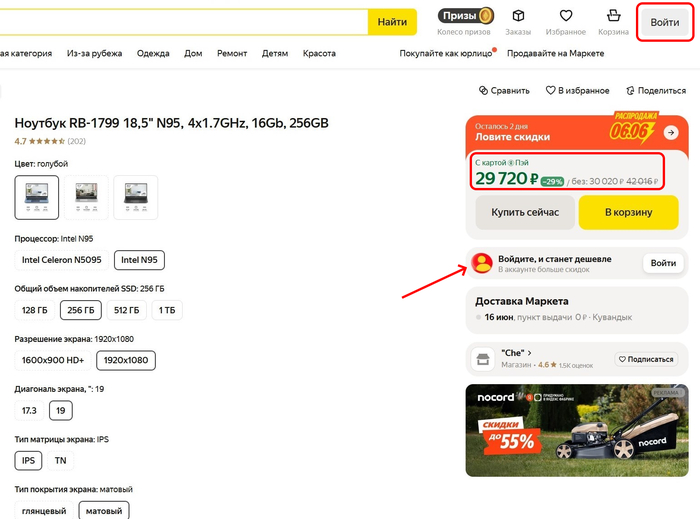Viewport: 700px width, 519px height.
Task: Open the Одежда category menu item
Action: [153, 53]
